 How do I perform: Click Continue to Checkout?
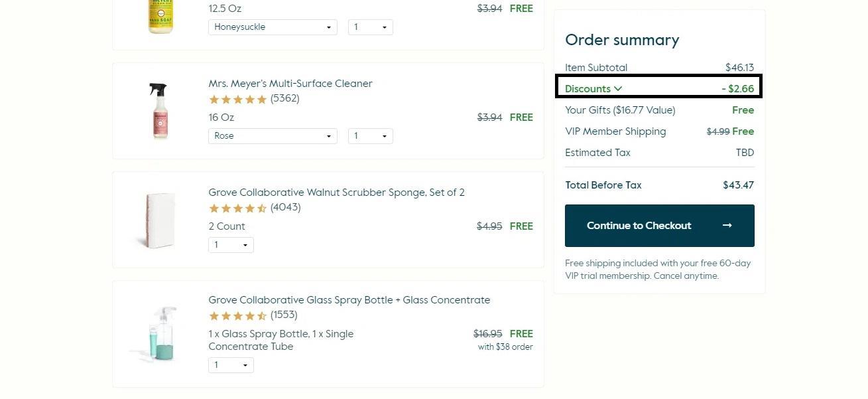(x=639, y=225)
